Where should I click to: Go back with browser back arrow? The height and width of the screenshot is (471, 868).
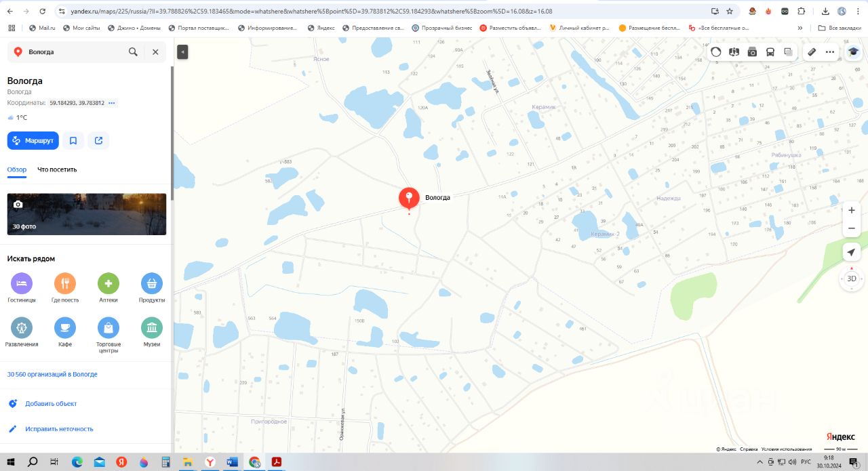click(10, 12)
